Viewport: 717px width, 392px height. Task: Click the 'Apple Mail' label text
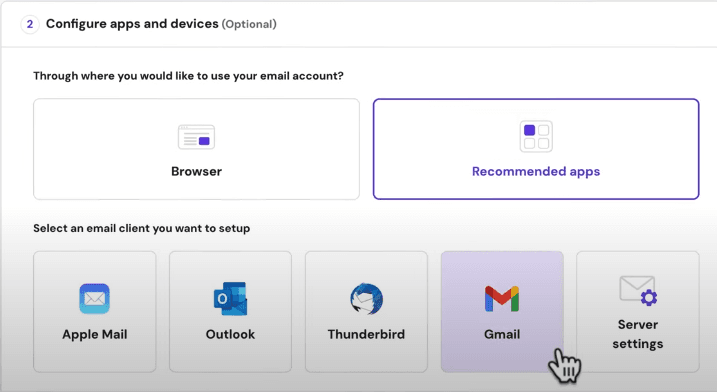[x=95, y=334]
